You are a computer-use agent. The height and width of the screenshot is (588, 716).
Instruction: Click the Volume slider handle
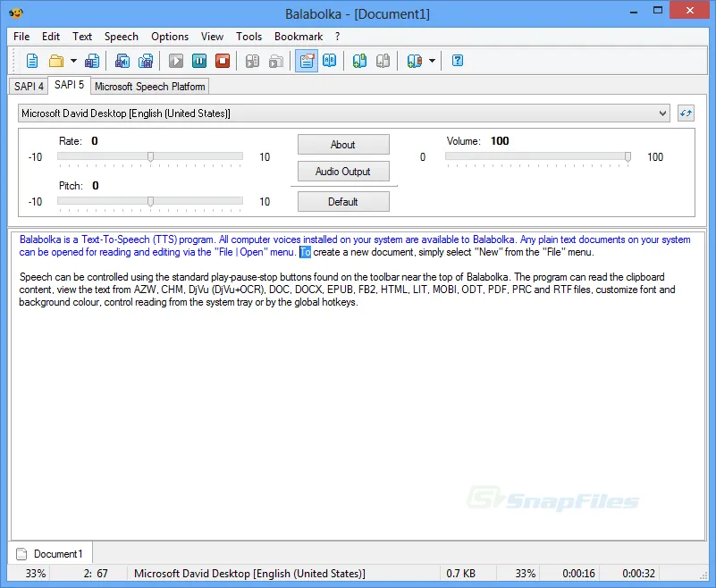[x=628, y=157]
